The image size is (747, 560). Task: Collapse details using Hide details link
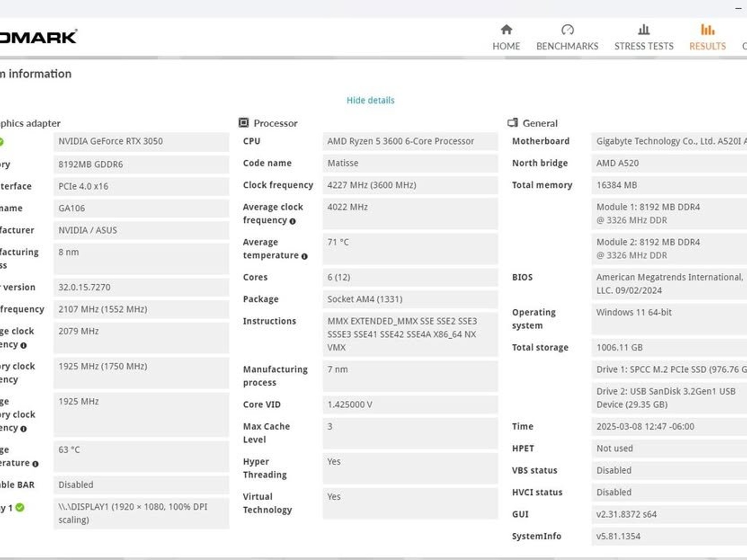371,100
